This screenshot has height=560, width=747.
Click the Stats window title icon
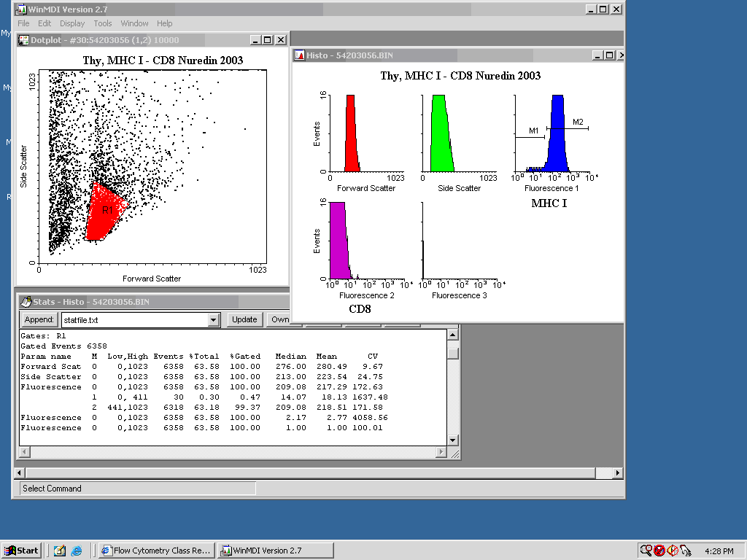tap(26, 301)
